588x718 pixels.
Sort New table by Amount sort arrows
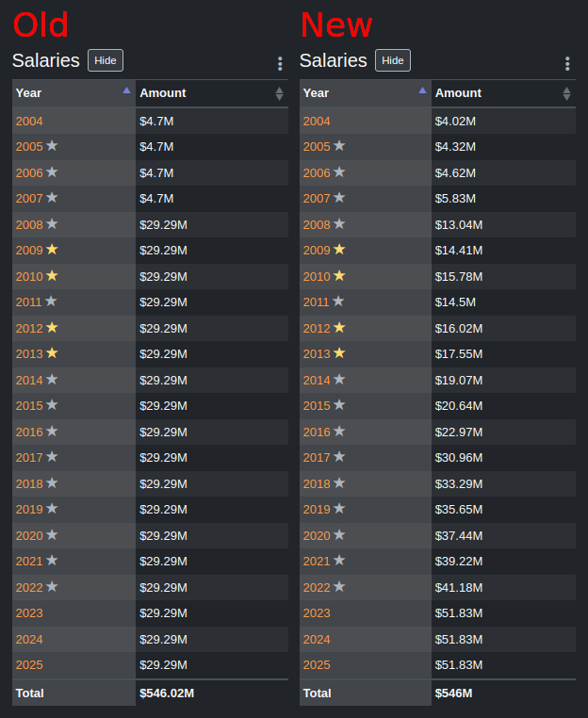(566, 93)
